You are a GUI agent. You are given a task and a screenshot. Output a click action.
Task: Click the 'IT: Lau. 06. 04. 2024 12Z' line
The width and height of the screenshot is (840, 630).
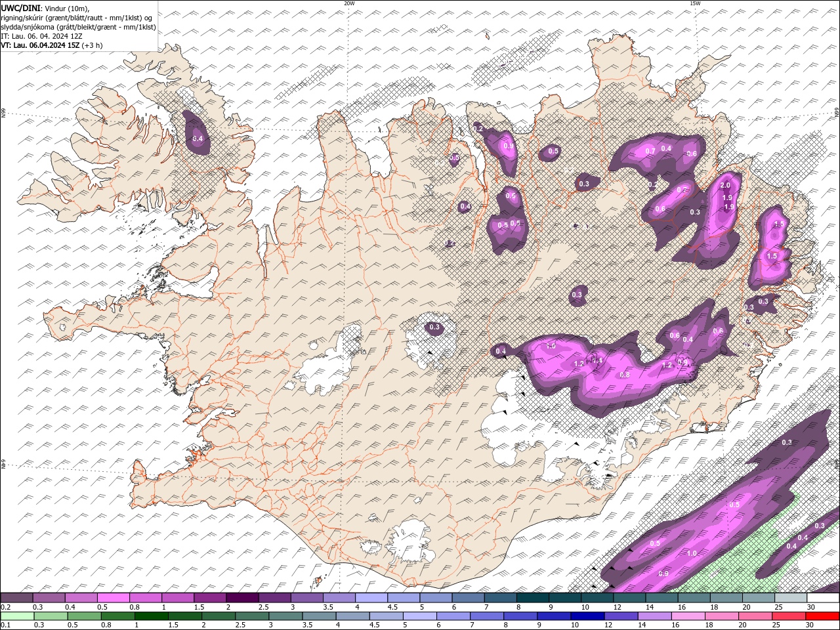pyautogui.click(x=41, y=36)
